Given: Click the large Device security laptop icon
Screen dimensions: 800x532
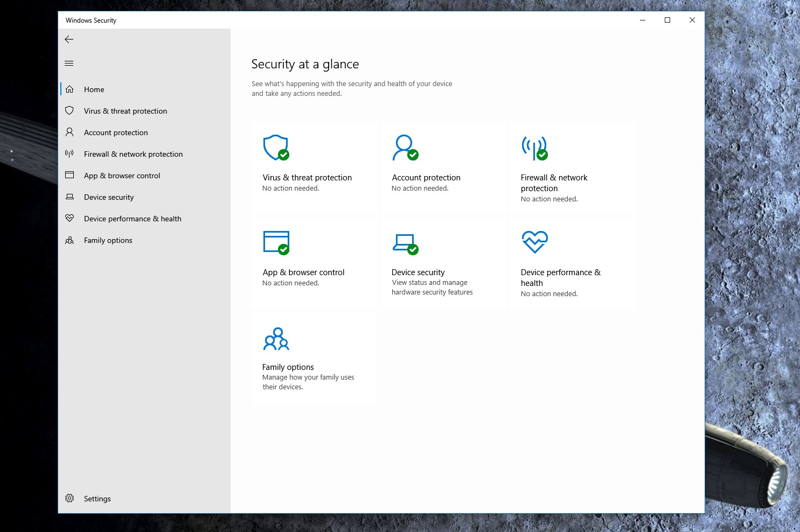Looking at the screenshot, I should click(x=405, y=244).
